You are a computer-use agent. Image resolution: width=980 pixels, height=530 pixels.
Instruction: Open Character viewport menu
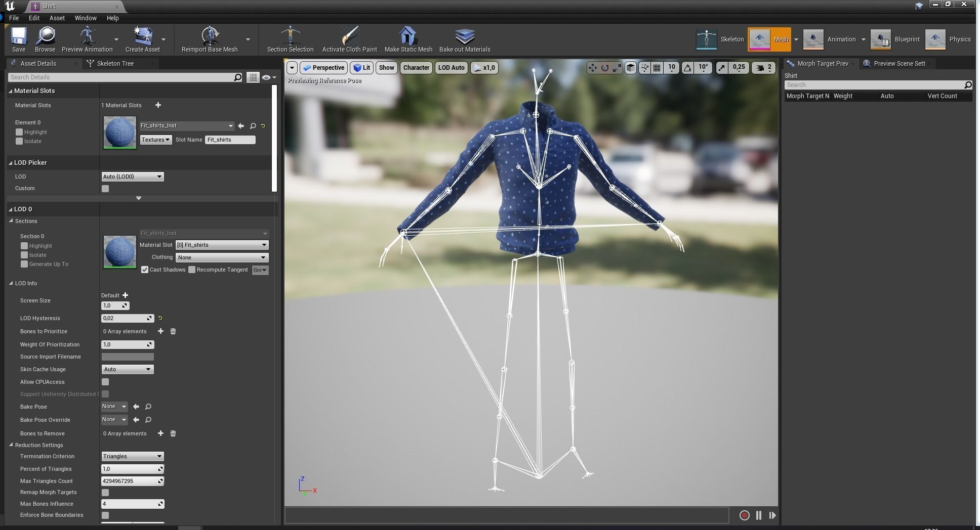(416, 68)
